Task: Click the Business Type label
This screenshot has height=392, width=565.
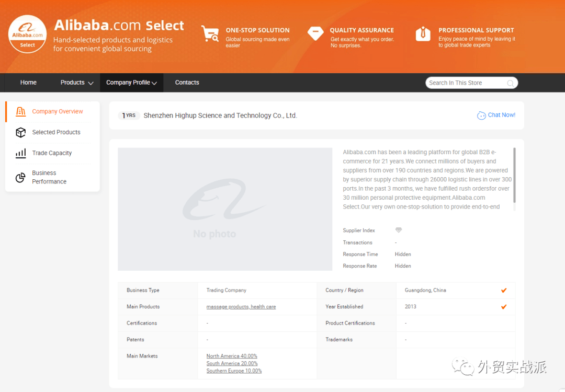Action: 143,290
